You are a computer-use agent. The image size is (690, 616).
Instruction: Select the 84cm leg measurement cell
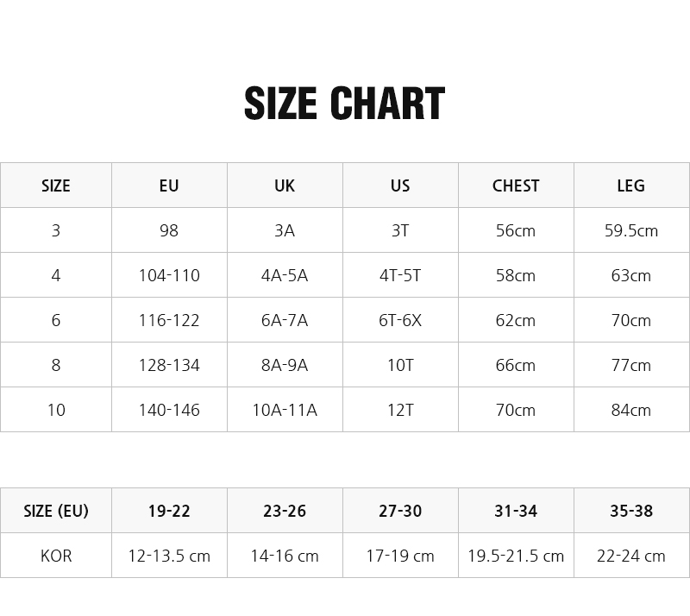pyautogui.click(x=631, y=410)
